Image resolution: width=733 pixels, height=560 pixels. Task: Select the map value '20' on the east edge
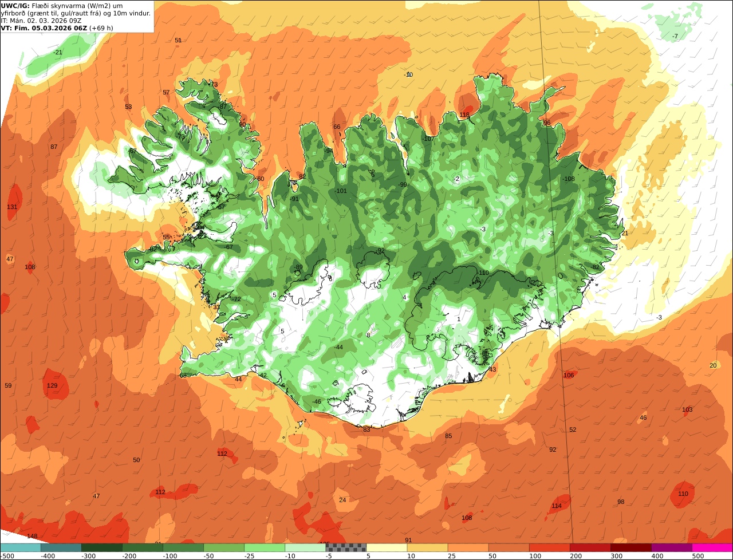click(x=713, y=365)
